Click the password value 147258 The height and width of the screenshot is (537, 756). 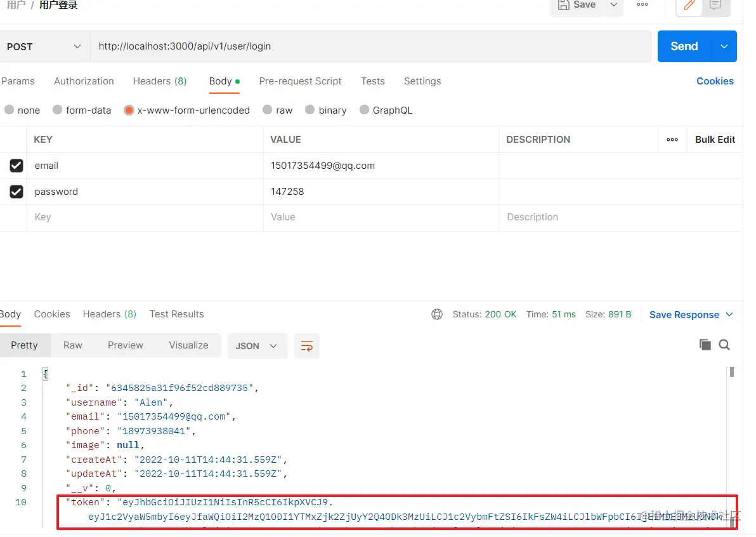tap(381, 192)
